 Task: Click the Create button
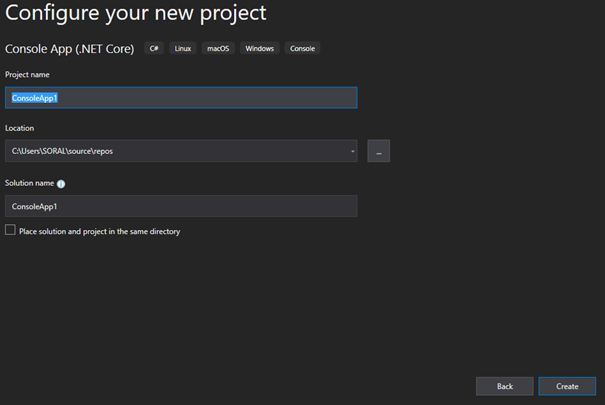[x=567, y=386]
